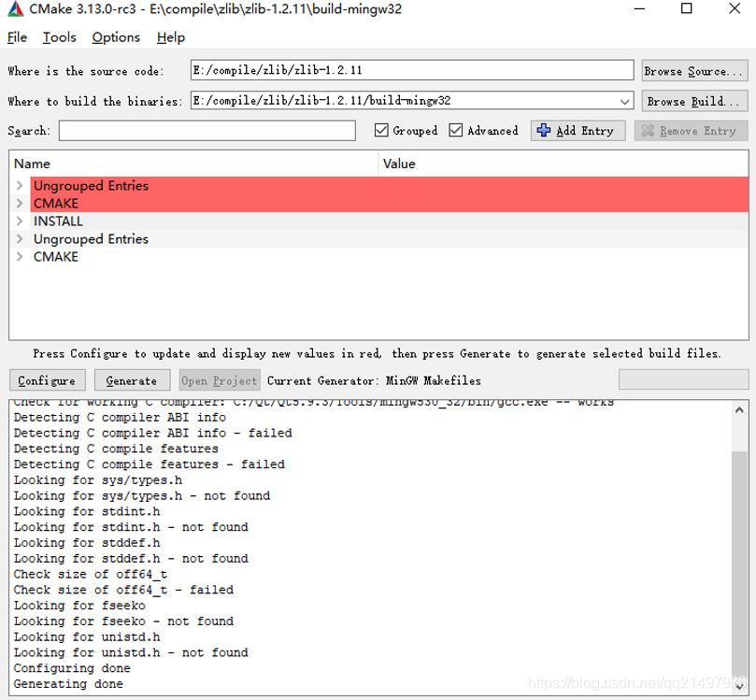Click 'Looking for stdint.h - not found' line

click(x=131, y=527)
